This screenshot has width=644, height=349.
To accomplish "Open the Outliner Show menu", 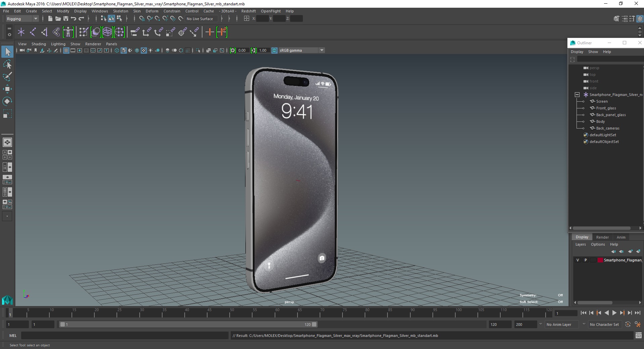I will point(593,52).
